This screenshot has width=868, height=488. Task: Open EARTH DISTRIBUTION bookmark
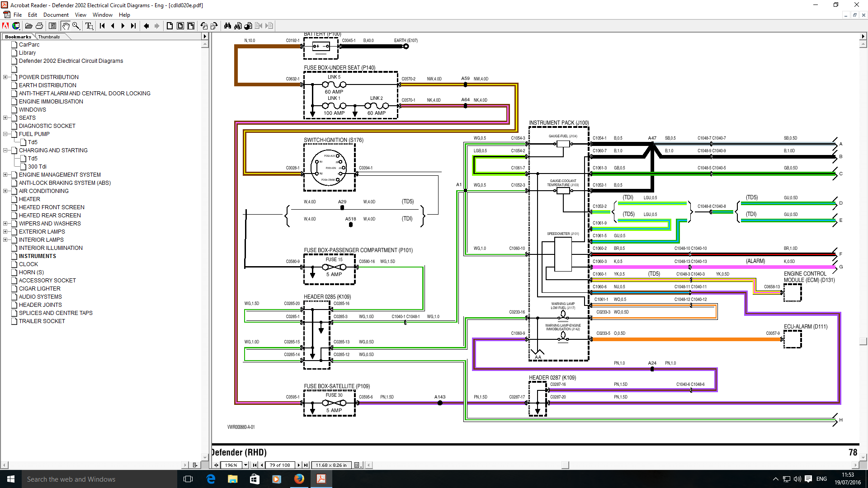(47, 85)
